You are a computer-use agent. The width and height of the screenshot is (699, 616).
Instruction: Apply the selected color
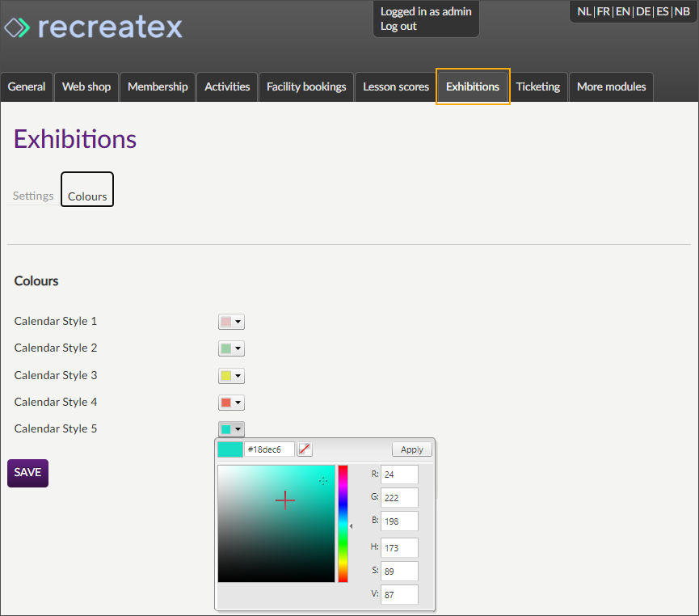click(x=411, y=449)
